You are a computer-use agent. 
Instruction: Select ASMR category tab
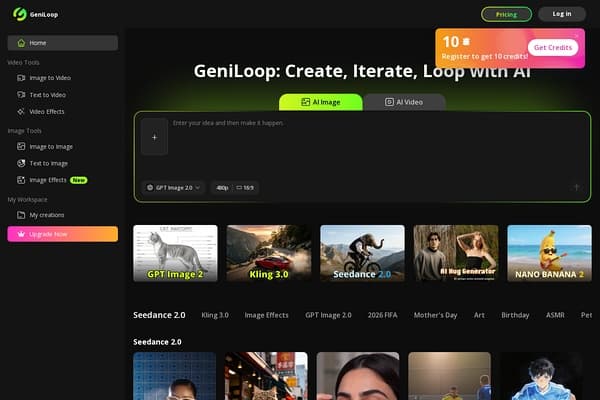click(x=555, y=315)
